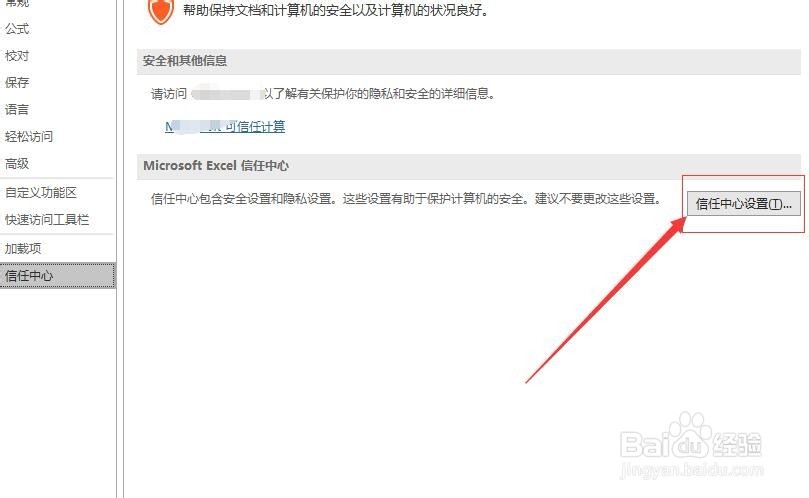Click the highlighted 信任中心 category
Screen dimensions: 809x498
57,276
